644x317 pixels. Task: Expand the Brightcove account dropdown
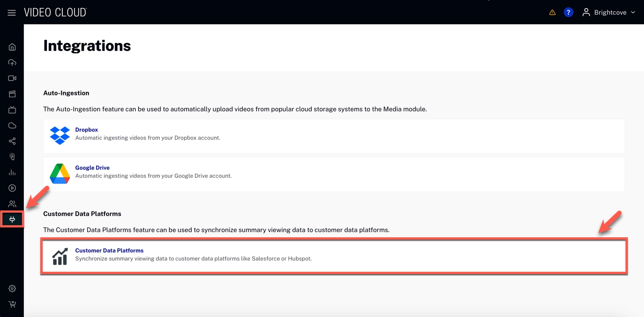coord(609,13)
